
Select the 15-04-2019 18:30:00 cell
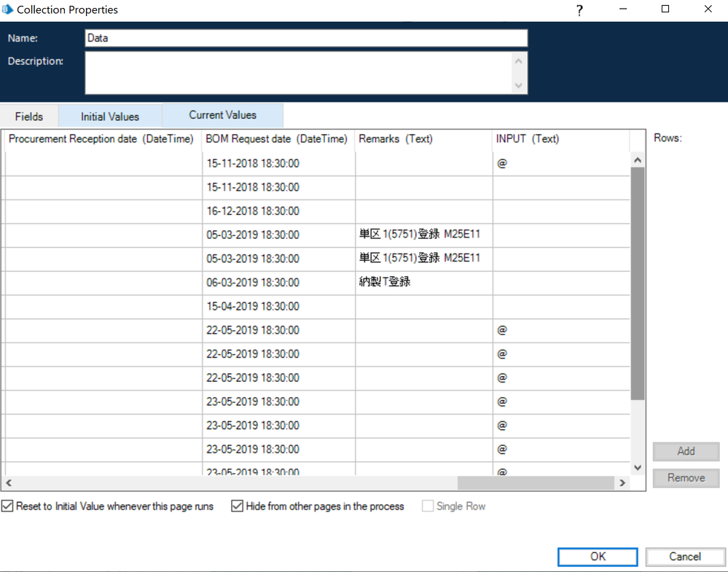click(278, 307)
